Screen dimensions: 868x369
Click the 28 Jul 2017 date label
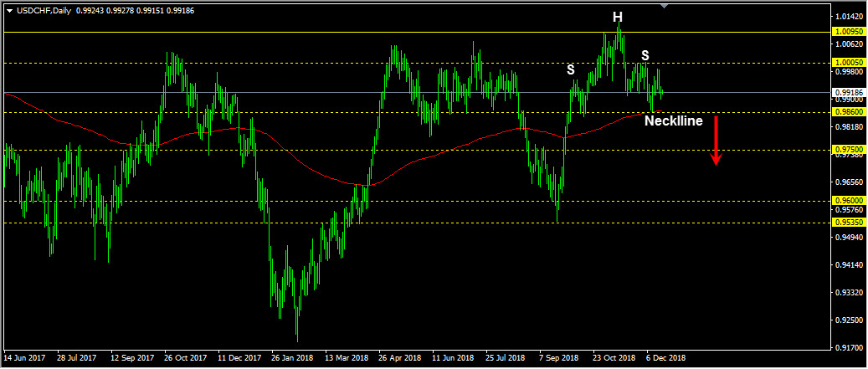pyautogui.click(x=77, y=357)
